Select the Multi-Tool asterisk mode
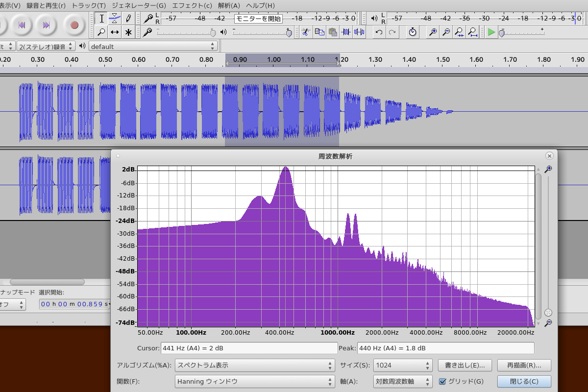588x392 pixels. point(128,32)
